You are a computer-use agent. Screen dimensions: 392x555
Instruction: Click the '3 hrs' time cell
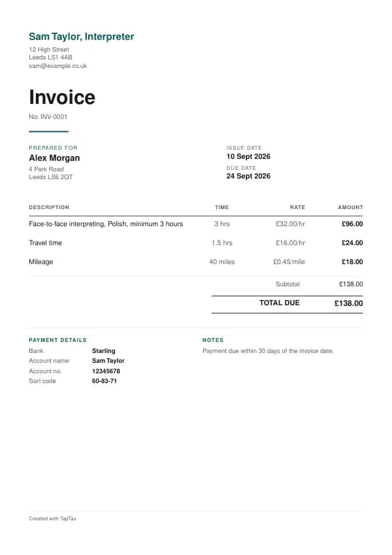click(222, 224)
